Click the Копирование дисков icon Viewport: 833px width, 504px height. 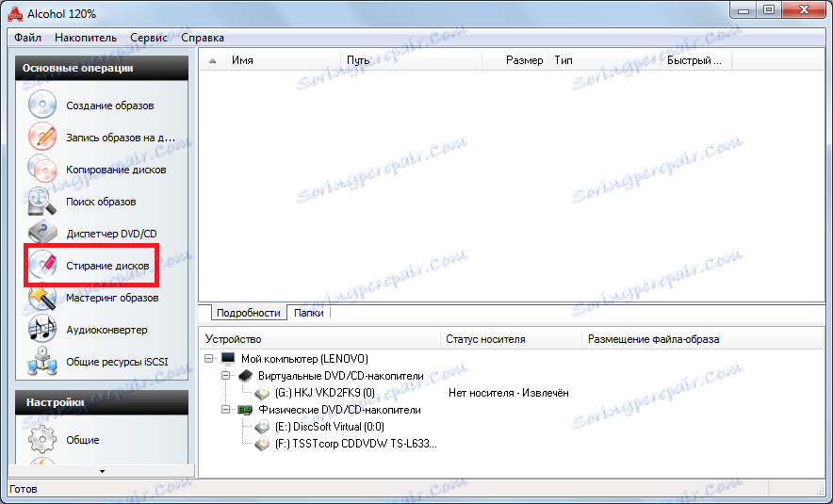coord(42,169)
